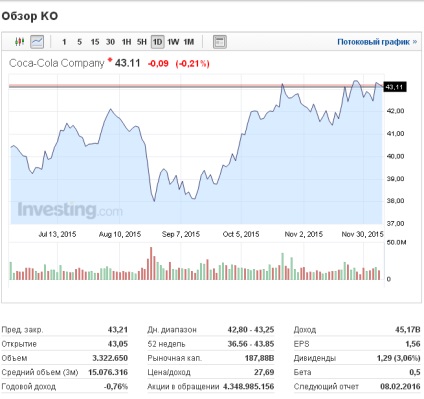The image size is (424, 399).
Task: Click the red price level line
Action: (x=196, y=86)
